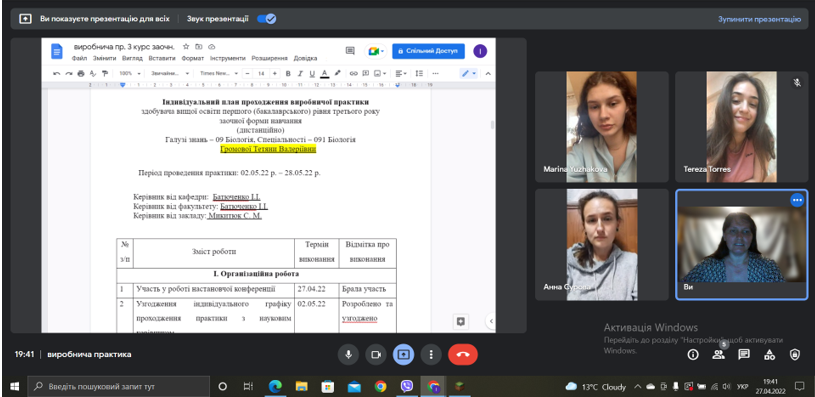The width and height of the screenshot is (815, 397).
Task: Click the red leave call button
Action: [x=463, y=354]
